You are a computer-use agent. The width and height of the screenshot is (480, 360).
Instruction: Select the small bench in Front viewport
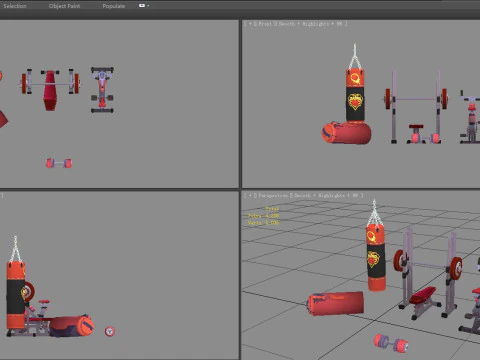416,134
